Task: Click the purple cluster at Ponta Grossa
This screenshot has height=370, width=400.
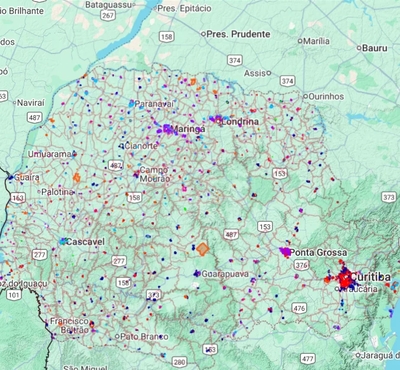Action: 285,252
